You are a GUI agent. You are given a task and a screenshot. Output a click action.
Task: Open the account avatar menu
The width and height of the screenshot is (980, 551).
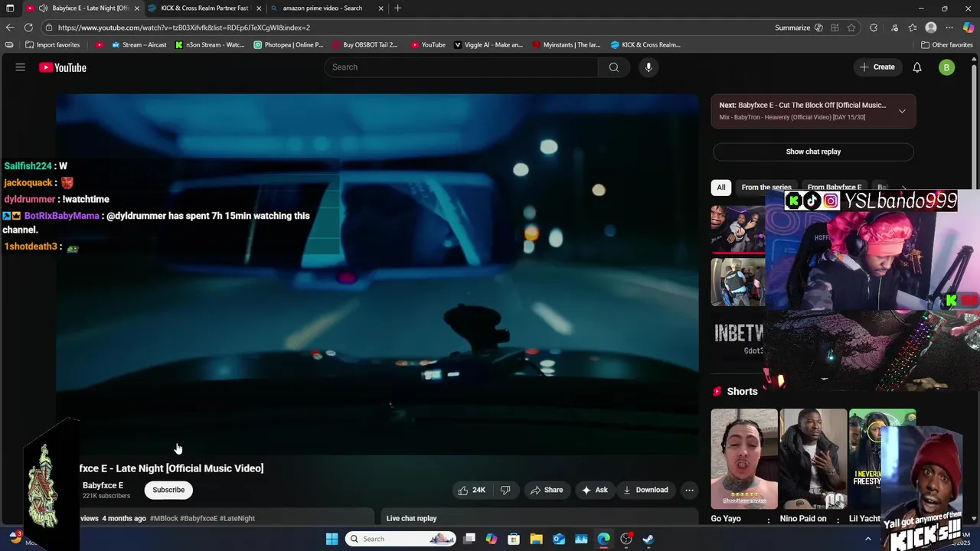coord(947,67)
